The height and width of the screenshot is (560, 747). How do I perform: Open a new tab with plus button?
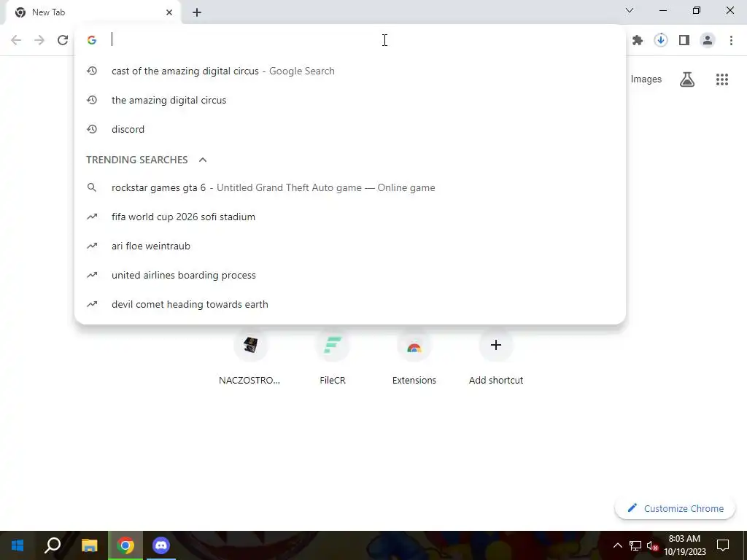point(197,13)
